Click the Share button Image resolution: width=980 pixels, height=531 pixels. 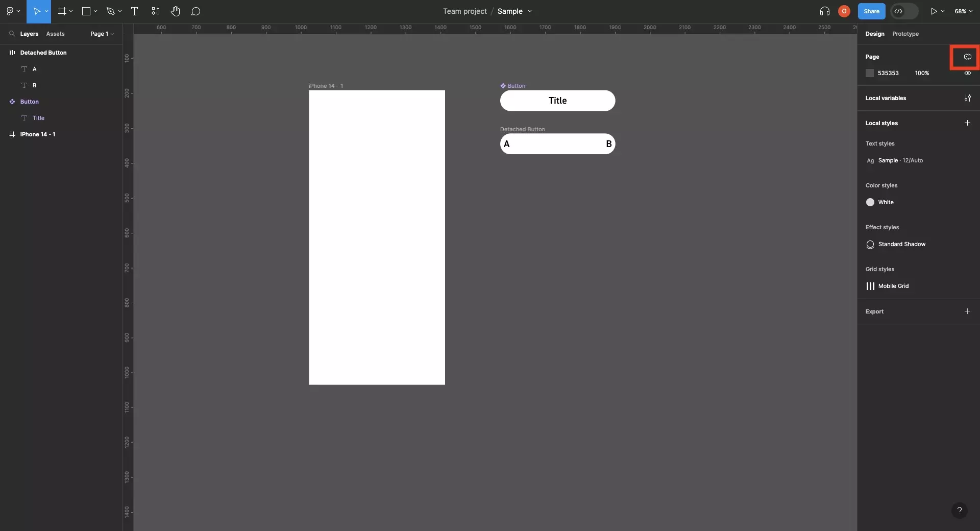[872, 11]
